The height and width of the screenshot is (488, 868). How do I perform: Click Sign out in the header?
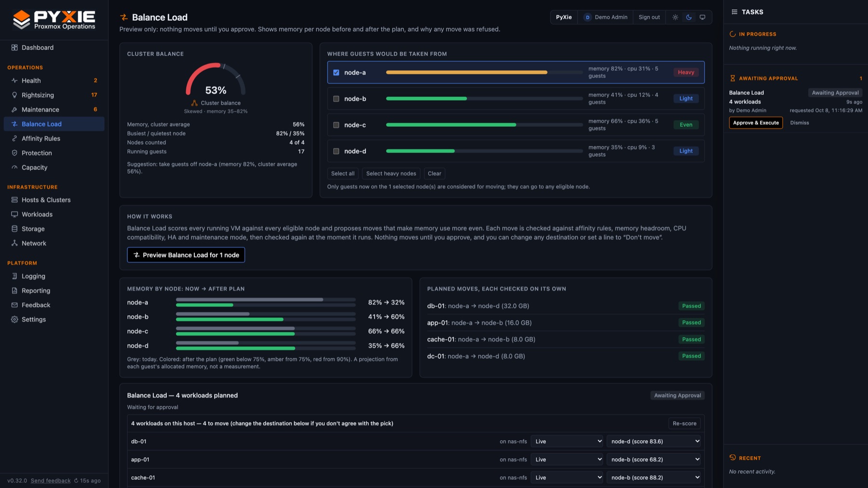click(649, 17)
